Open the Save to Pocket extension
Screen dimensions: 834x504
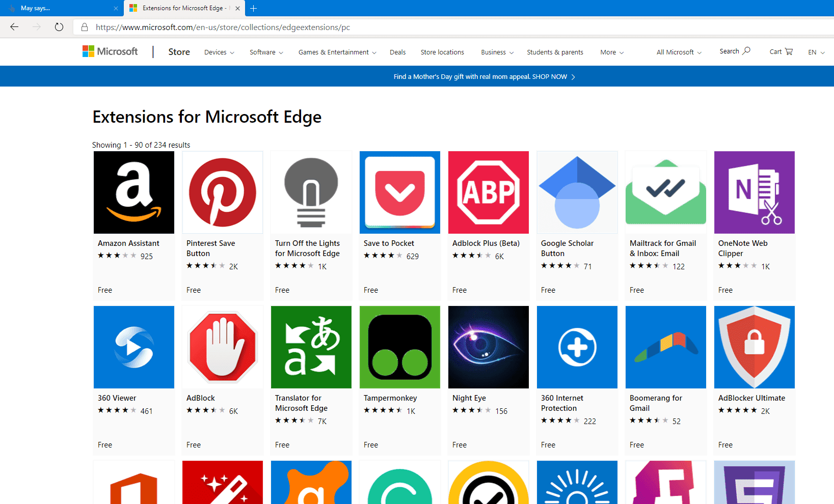[399, 192]
